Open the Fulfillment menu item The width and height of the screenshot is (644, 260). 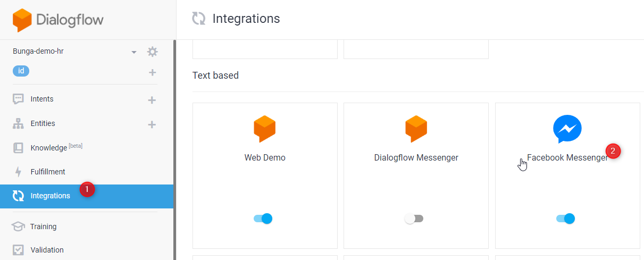(48, 172)
